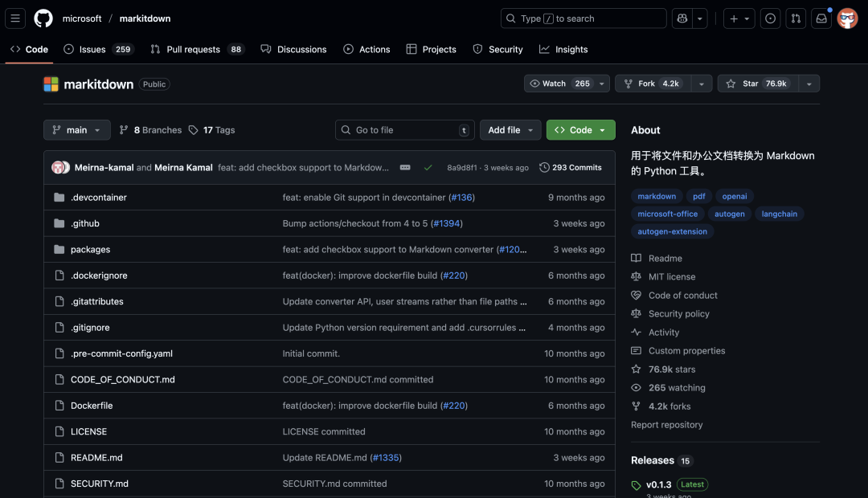View 17 Tags link
Image resolution: width=868 pixels, height=498 pixels.
tap(212, 130)
